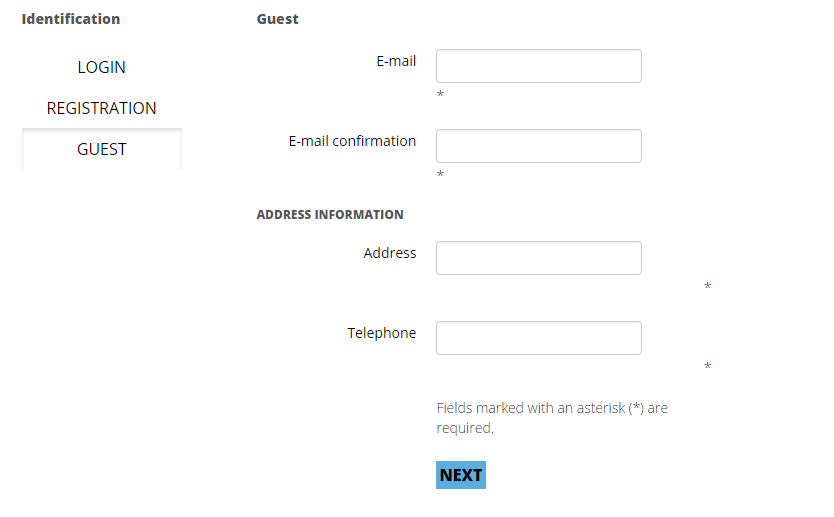Focus the Telephone input box

point(538,338)
